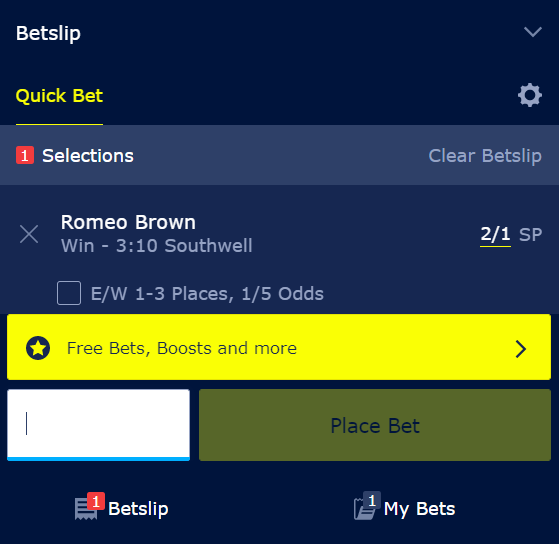Open betslip settings gear icon
Image resolution: width=559 pixels, height=544 pixels.
pyautogui.click(x=530, y=95)
